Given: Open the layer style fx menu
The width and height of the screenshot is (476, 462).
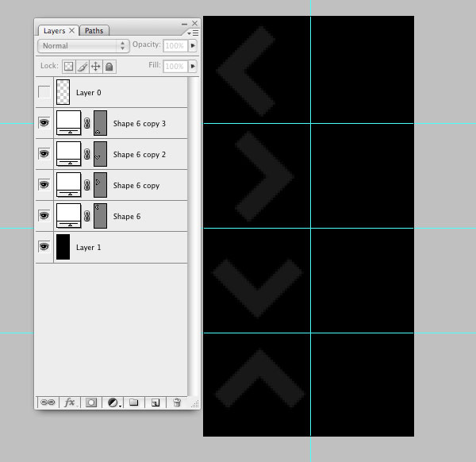Looking at the screenshot, I should coord(70,402).
